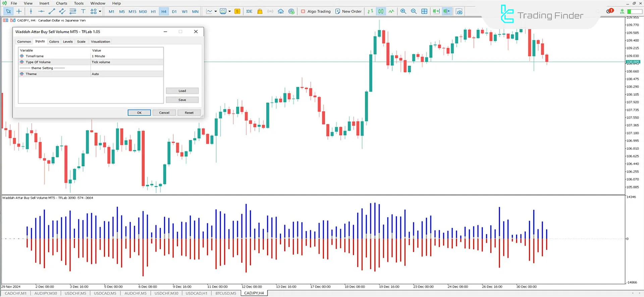644x297 pixels.
Task: Open the Help menu
Action: (x=116, y=3)
